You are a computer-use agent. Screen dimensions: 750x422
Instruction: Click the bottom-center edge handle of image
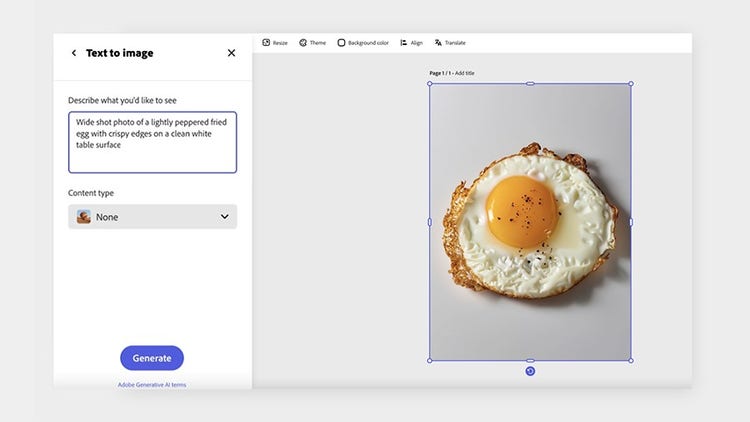tap(530, 361)
